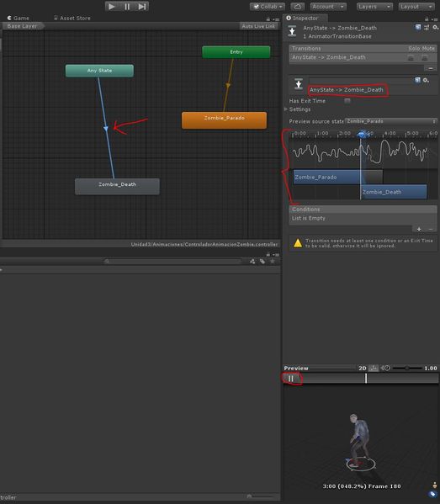Click the lower panel search field
This screenshot has width=440, height=504.
click(x=173, y=262)
